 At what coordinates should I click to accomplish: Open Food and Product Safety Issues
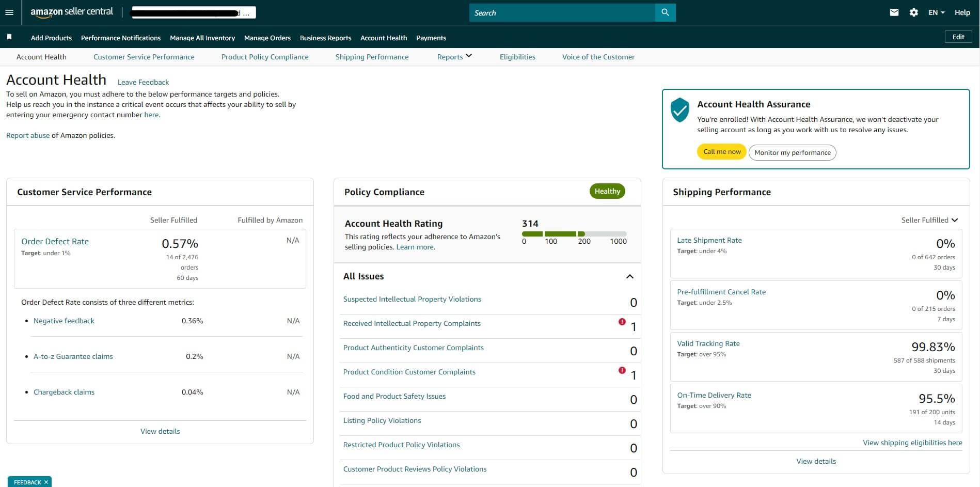click(394, 396)
